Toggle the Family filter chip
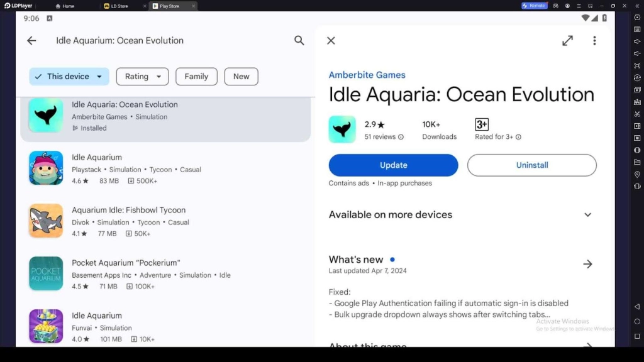Viewport: 644px width, 362px height. pos(196,76)
